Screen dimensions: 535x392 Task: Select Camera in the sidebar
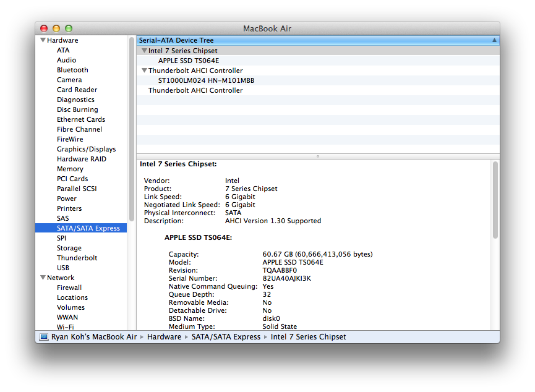[69, 80]
